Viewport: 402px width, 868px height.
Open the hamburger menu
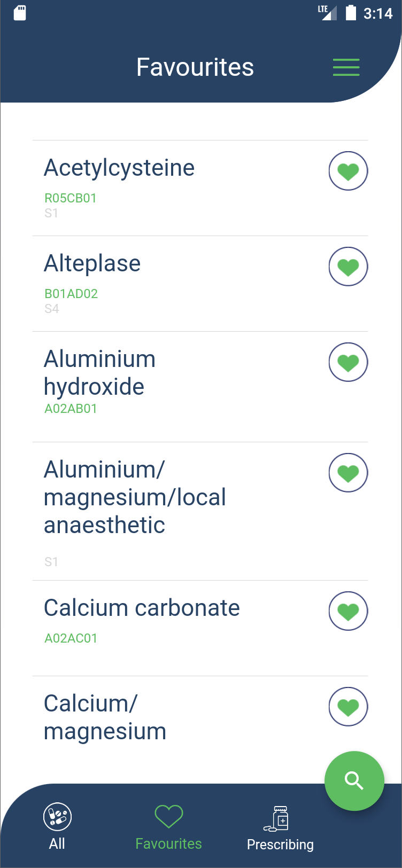click(x=346, y=67)
